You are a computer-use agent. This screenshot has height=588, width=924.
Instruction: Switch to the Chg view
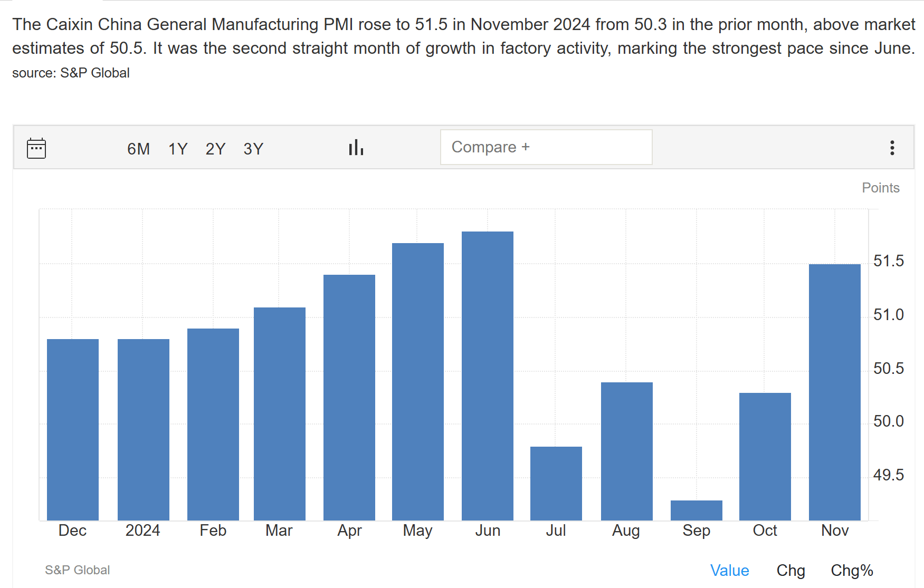tap(790, 570)
